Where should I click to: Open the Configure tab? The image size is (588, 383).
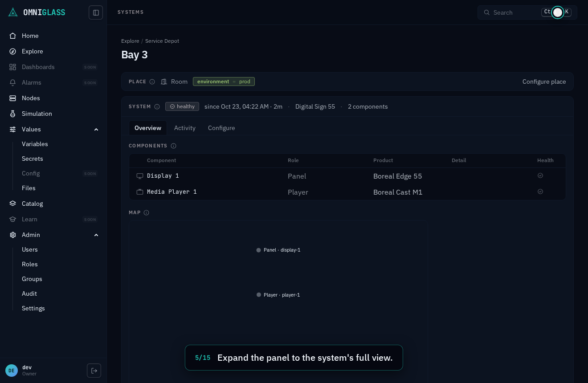coord(221,128)
